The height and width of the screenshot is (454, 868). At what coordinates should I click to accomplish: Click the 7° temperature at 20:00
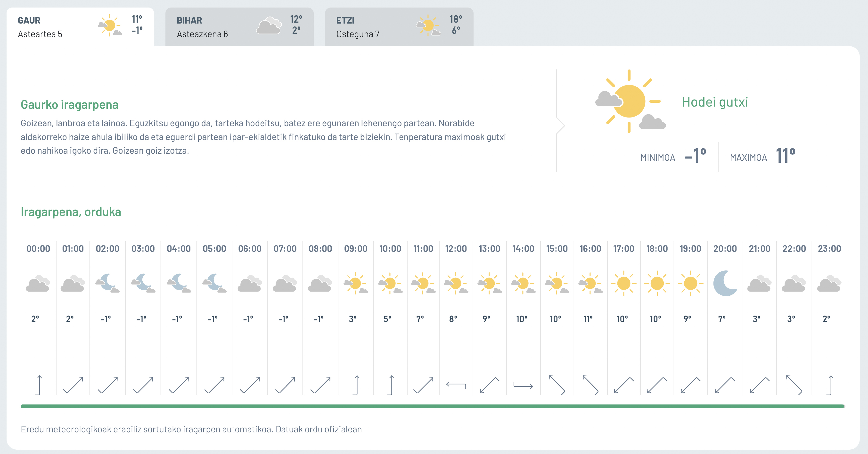pyautogui.click(x=722, y=319)
